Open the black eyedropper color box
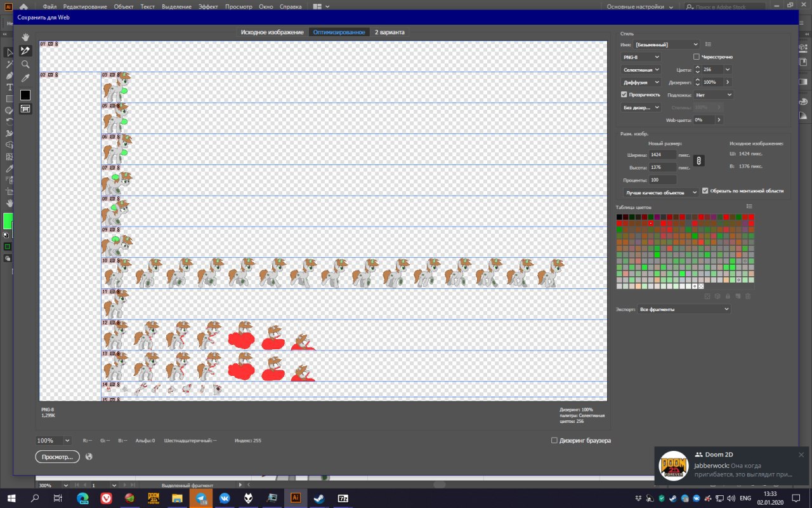812x508 pixels. coord(25,95)
